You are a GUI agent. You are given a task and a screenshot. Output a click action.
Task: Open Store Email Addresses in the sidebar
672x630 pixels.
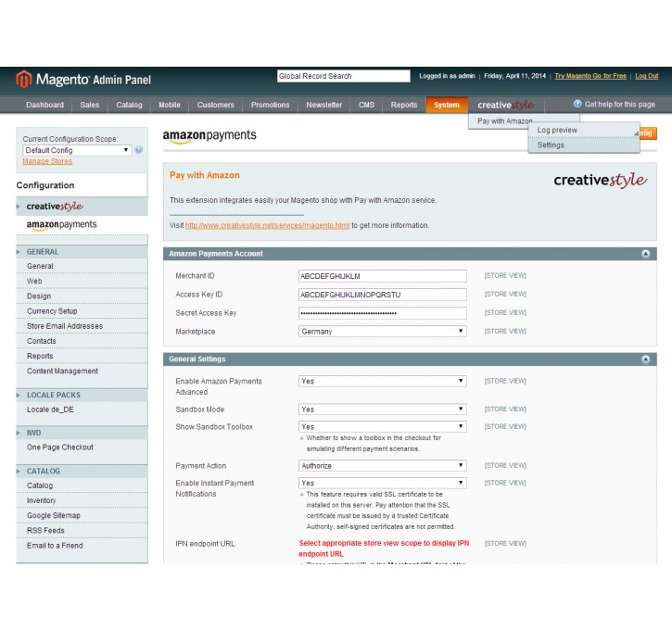pos(82,326)
